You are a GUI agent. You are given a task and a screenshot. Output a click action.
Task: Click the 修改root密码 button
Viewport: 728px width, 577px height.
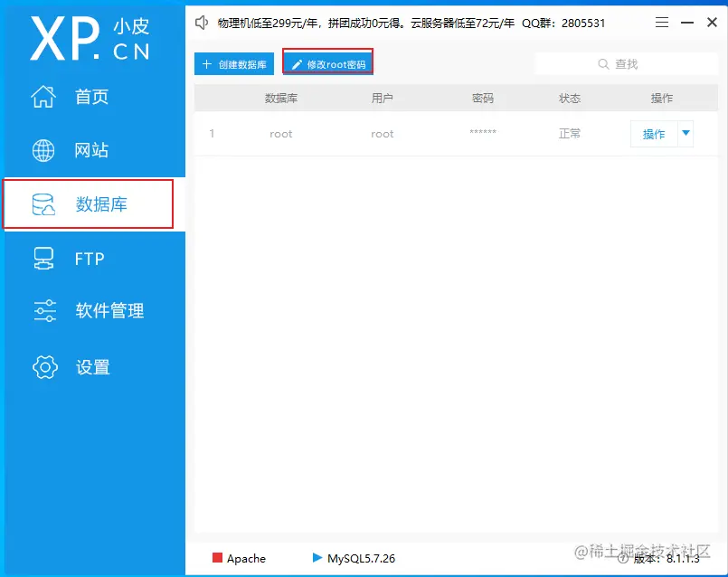(x=327, y=64)
